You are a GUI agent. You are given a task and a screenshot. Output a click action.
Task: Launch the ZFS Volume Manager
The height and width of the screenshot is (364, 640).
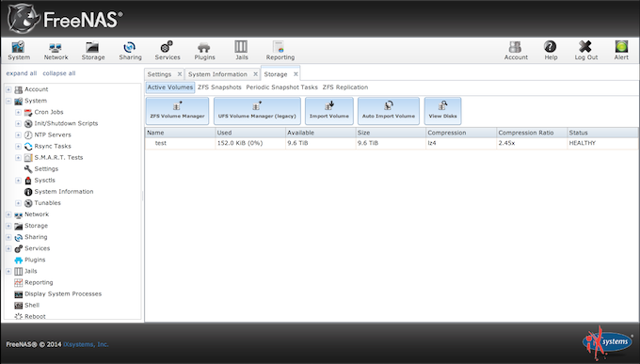click(177, 111)
